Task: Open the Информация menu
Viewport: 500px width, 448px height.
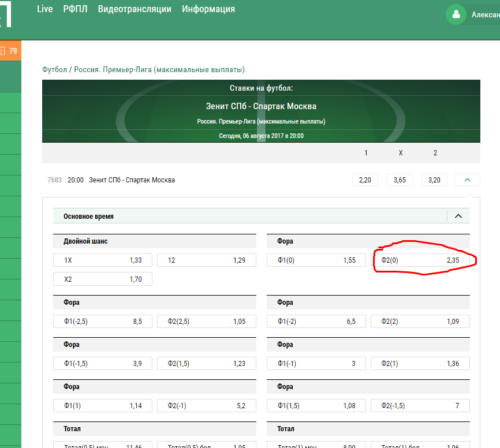Action: pos(208,9)
